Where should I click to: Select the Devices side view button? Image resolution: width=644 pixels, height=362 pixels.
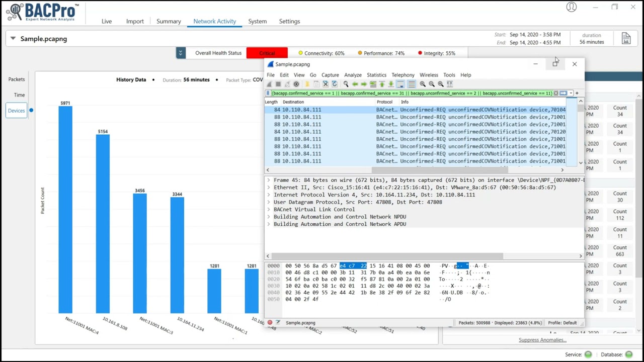(16, 111)
